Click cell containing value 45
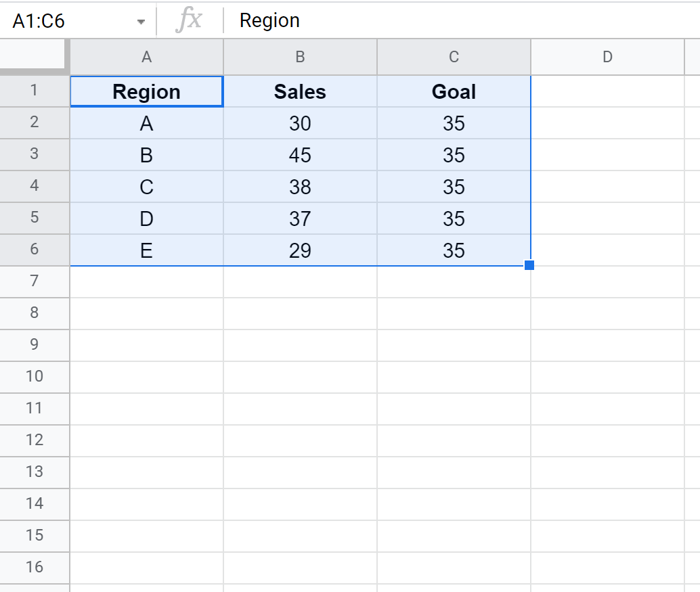This screenshot has width=700, height=592. pos(300,155)
